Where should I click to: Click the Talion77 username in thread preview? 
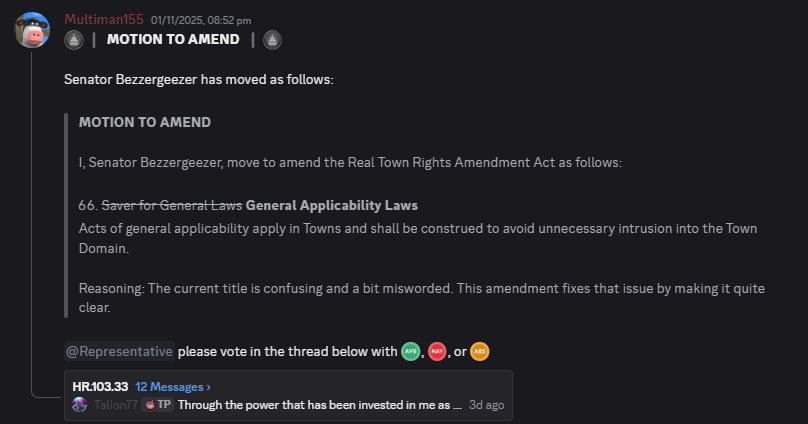tap(114, 405)
